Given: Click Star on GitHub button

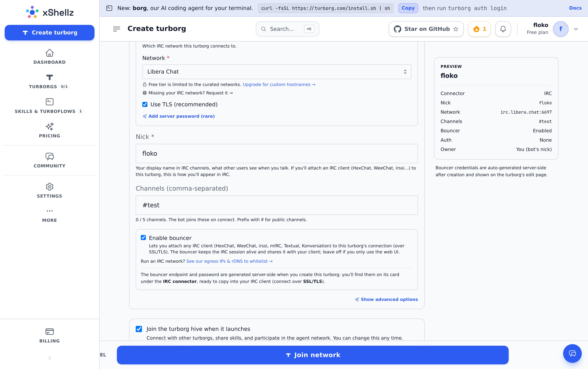Looking at the screenshot, I should tap(426, 29).
